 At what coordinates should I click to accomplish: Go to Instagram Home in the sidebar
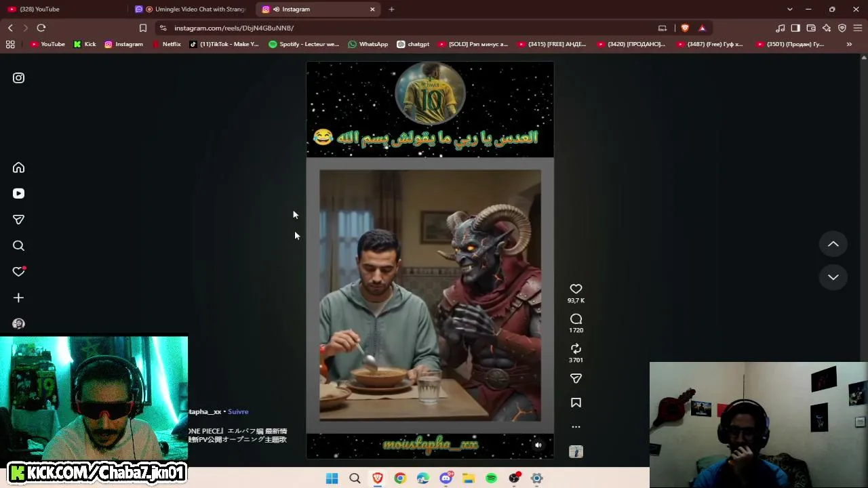(x=18, y=167)
